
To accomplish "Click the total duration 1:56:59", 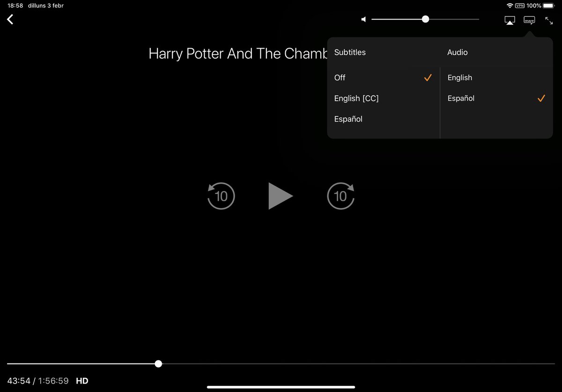I will click(x=53, y=381).
